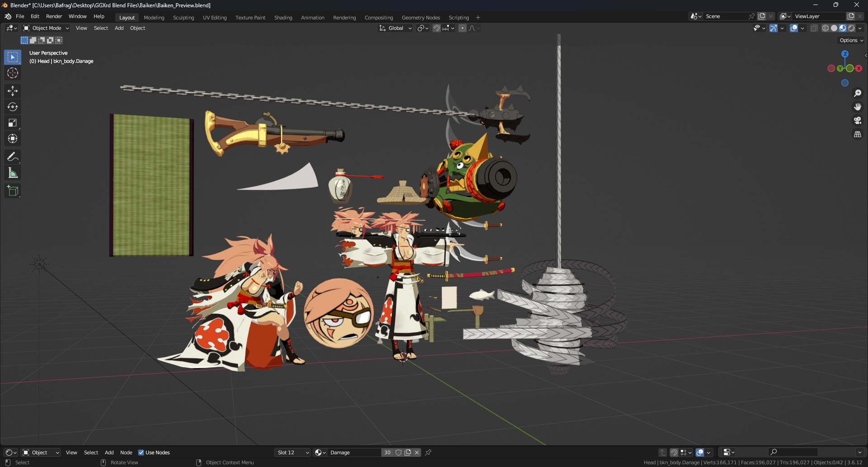Switch to the Shading workspace tab
The width and height of the screenshot is (868, 467).
(x=283, y=17)
